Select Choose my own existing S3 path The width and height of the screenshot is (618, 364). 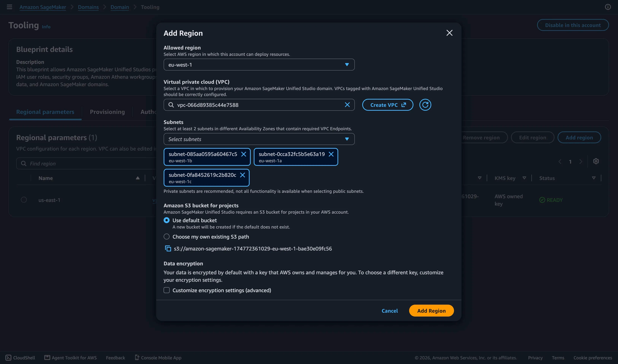(x=167, y=237)
